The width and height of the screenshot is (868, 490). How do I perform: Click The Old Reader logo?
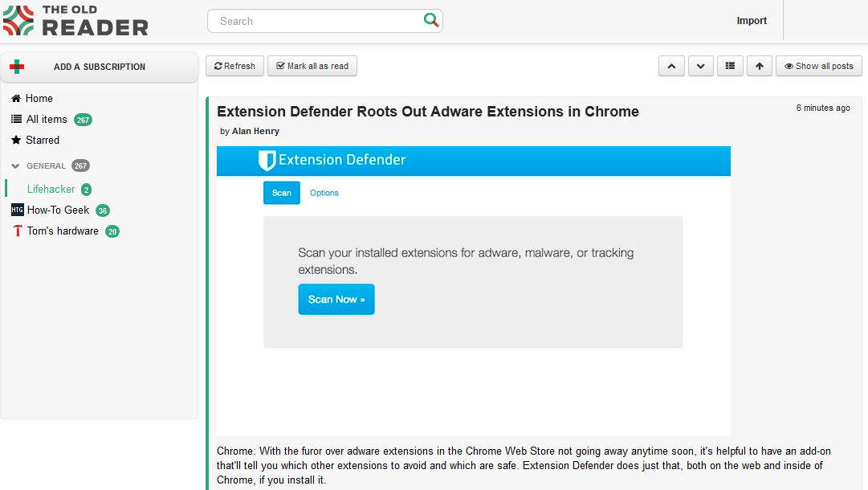click(75, 21)
